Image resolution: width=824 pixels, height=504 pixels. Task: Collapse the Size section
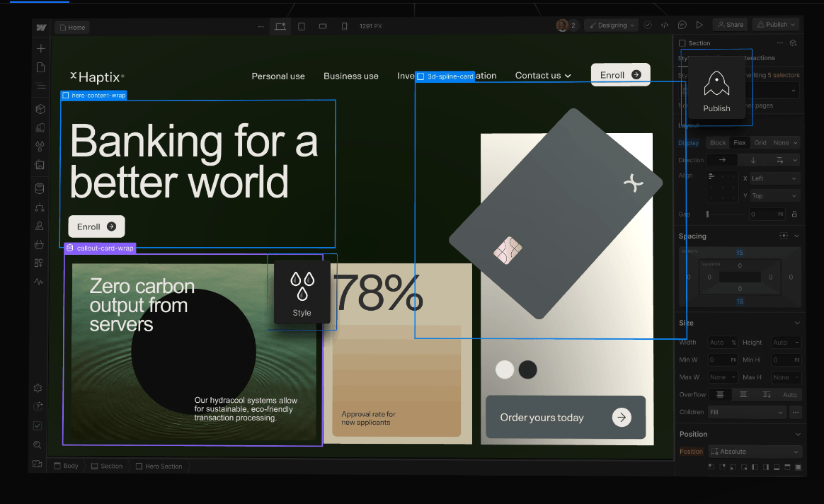pyautogui.click(x=797, y=323)
